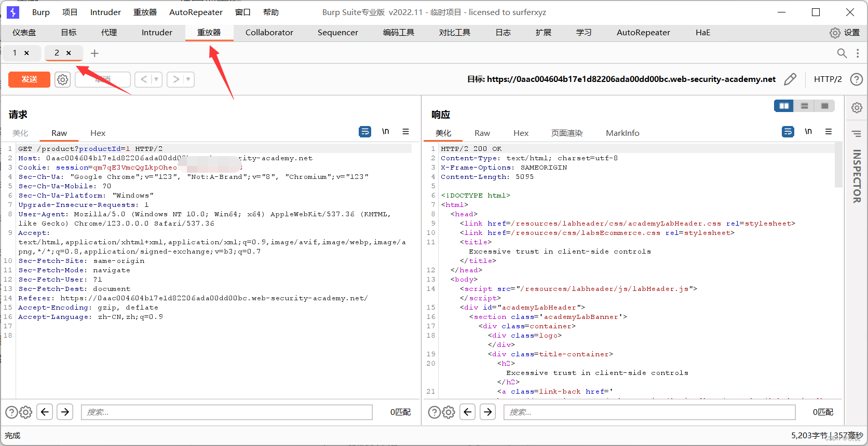Select side-by-side layout view
The width and height of the screenshot is (868, 446).
(784, 106)
